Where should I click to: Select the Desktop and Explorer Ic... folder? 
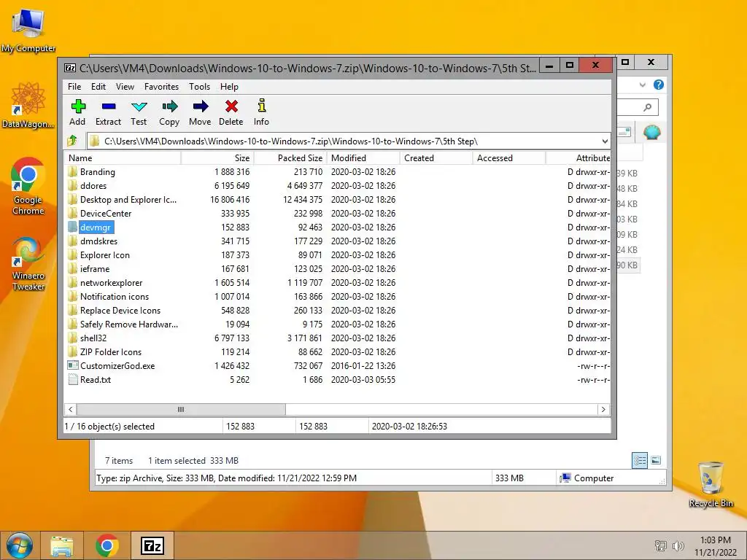point(337,200)
